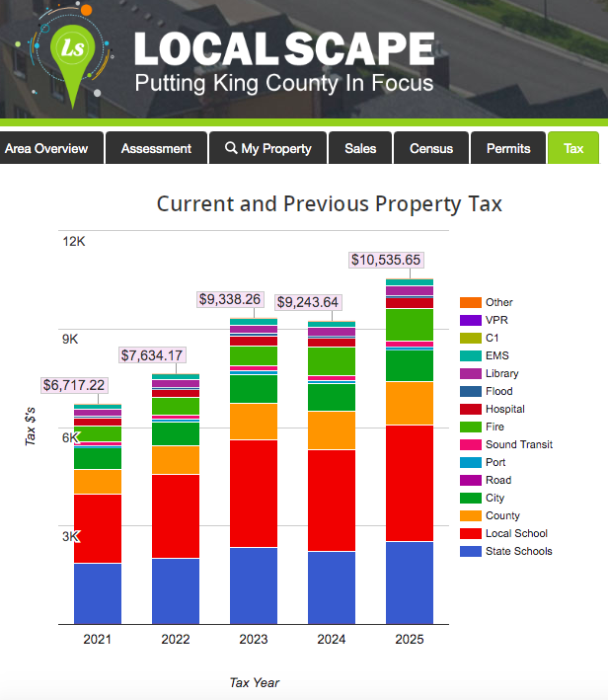Viewport: 608px width, 700px height.
Task: Select the Library legend entry
Action: pos(501,373)
